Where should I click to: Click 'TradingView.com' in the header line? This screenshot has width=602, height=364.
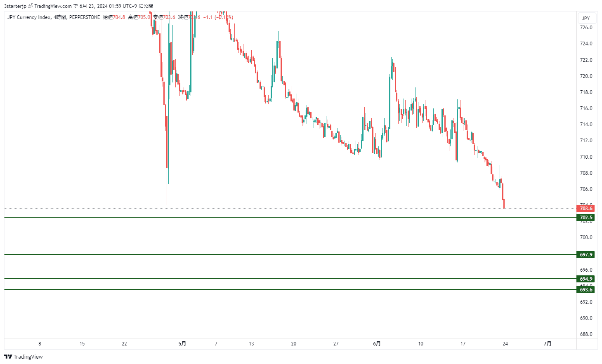pos(53,6)
